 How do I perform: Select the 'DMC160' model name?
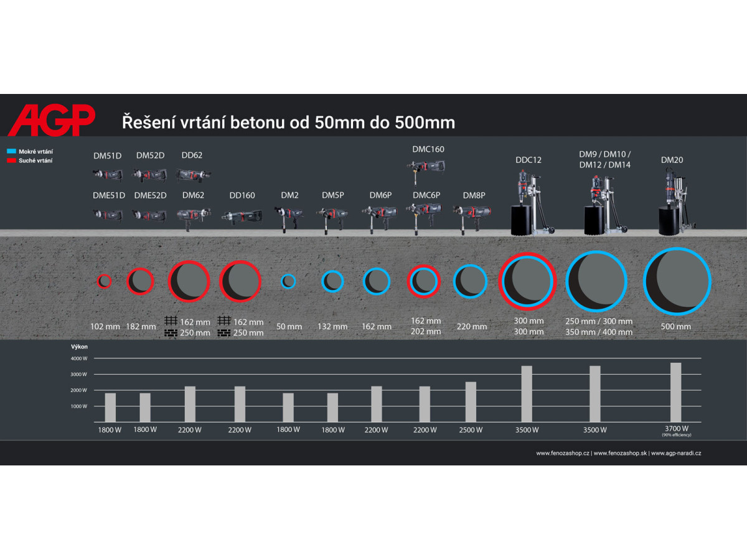coord(428,149)
